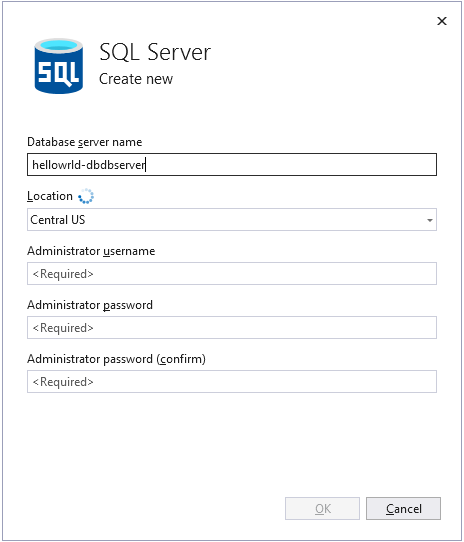Click the OK button
The height and width of the screenshot is (542, 464).
click(x=322, y=508)
